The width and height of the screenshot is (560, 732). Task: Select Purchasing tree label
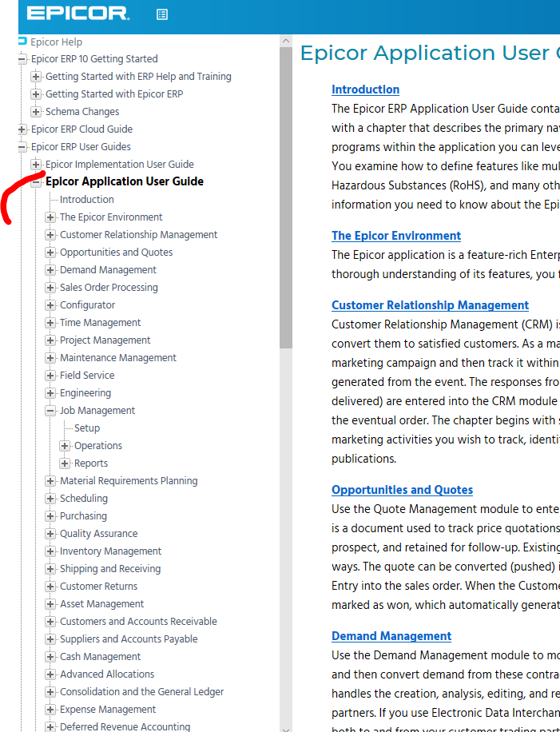click(x=84, y=516)
